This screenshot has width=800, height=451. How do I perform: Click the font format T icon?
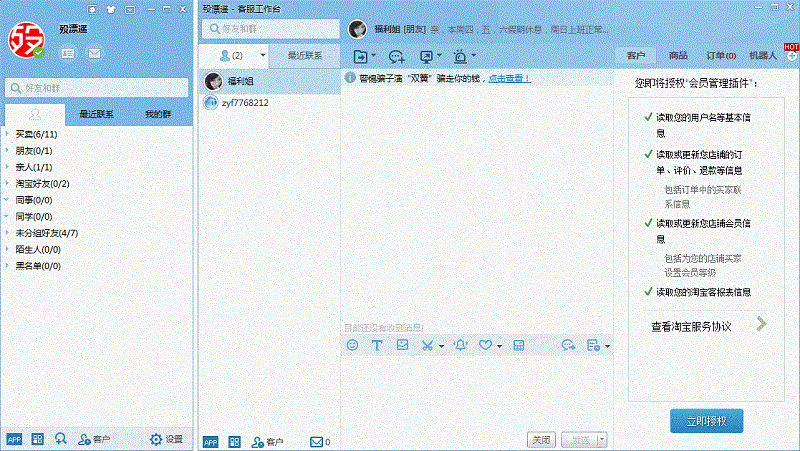tap(378, 345)
